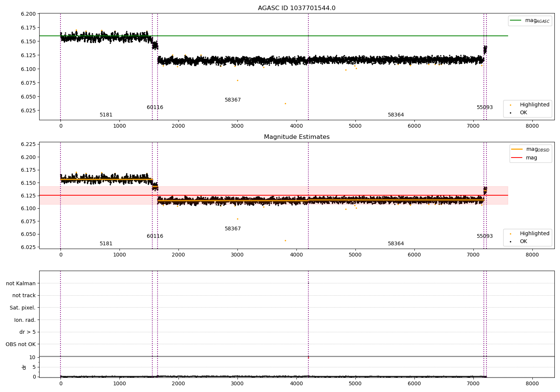Click obsid label 55093 in the middle plot

pyautogui.click(x=485, y=236)
